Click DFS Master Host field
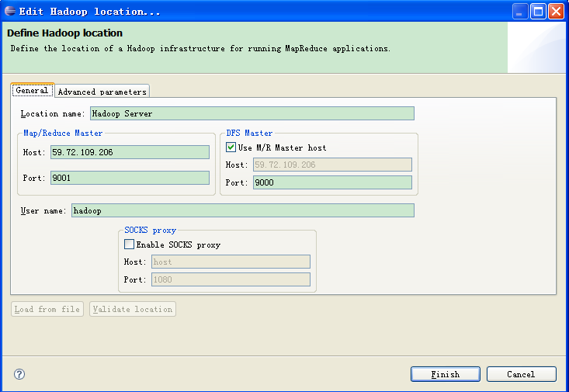The image size is (569, 392). click(x=332, y=165)
